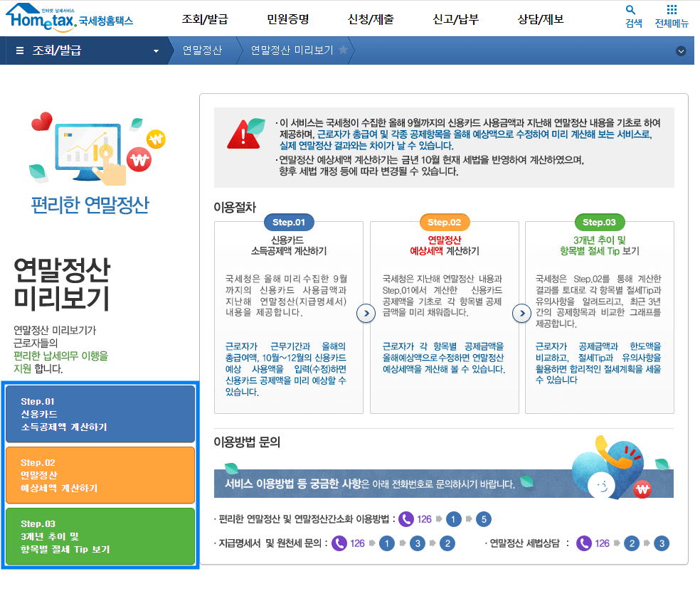Image resolution: width=700 pixels, height=591 pixels.
Task: Select the blue arrow between Step.01 and Step.02
Action: point(366,313)
